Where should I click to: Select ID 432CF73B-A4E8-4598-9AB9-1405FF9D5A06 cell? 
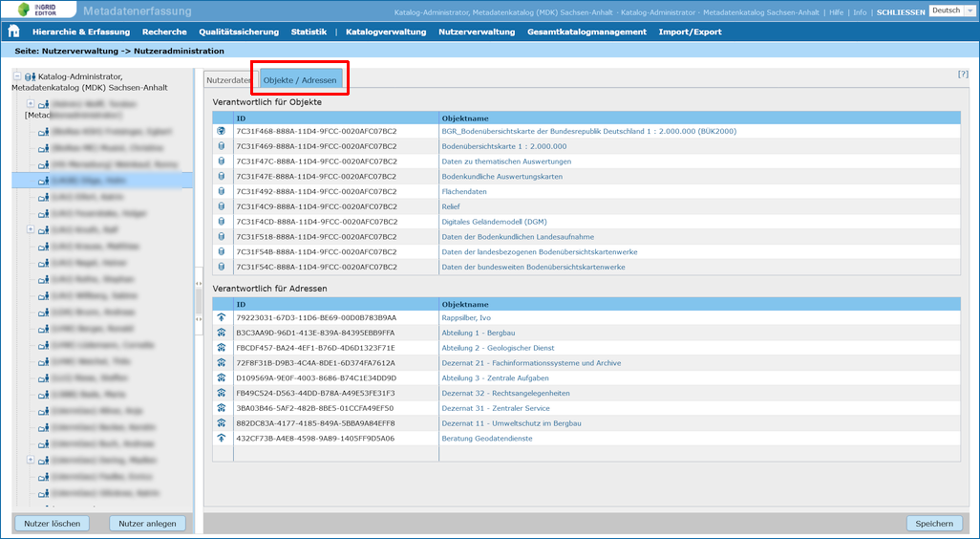click(336, 439)
